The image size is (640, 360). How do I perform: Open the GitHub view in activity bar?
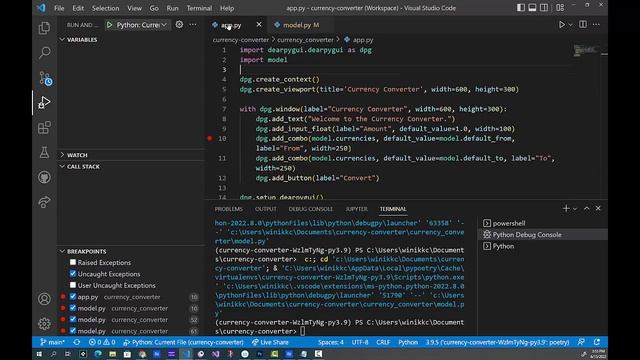(x=44, y=177)
